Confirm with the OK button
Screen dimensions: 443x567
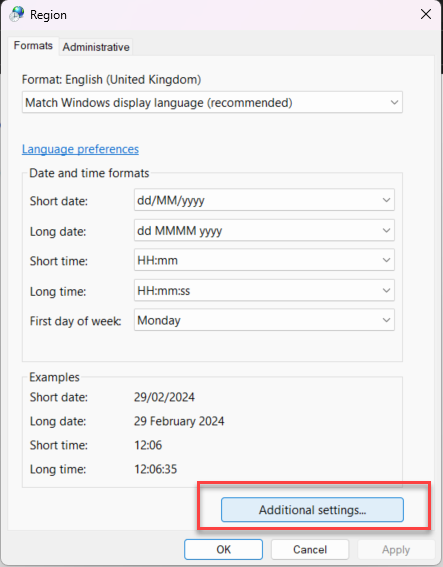(223, 550)
